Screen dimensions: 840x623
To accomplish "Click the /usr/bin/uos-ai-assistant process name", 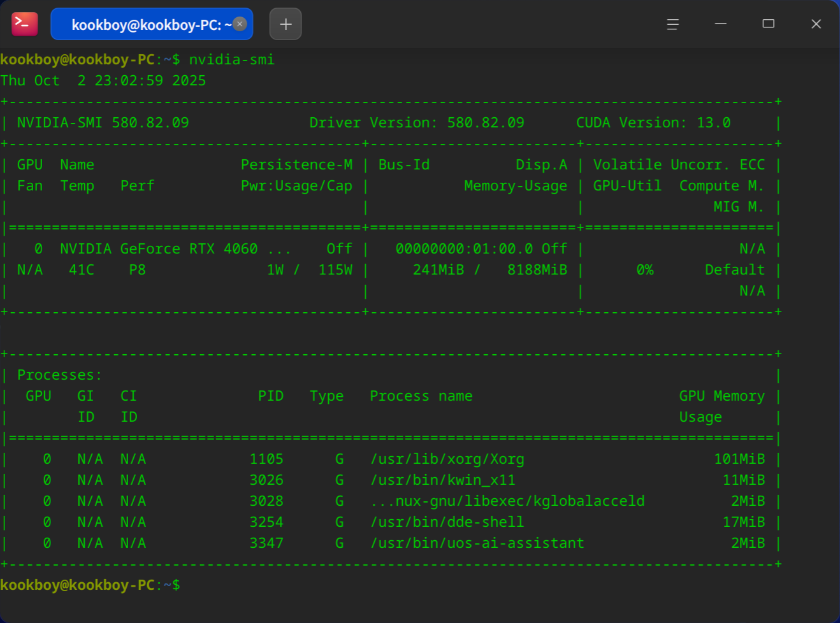I will [477, 543].
